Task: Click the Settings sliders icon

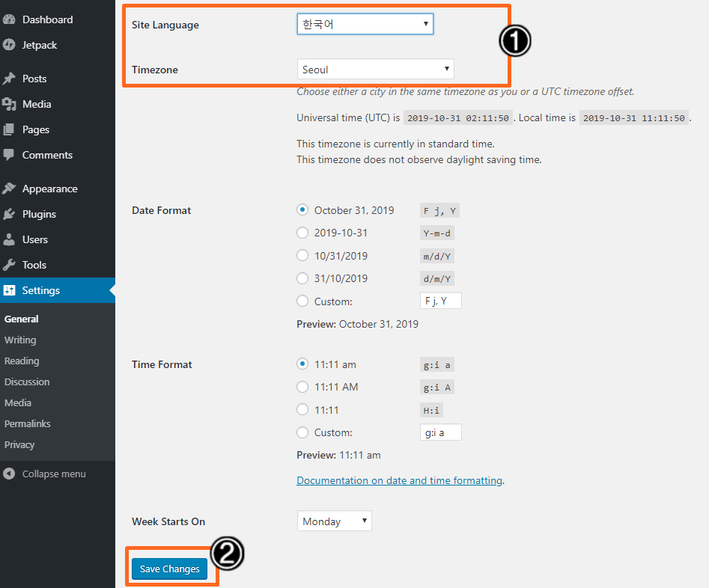Action: (x=9, y=290)
